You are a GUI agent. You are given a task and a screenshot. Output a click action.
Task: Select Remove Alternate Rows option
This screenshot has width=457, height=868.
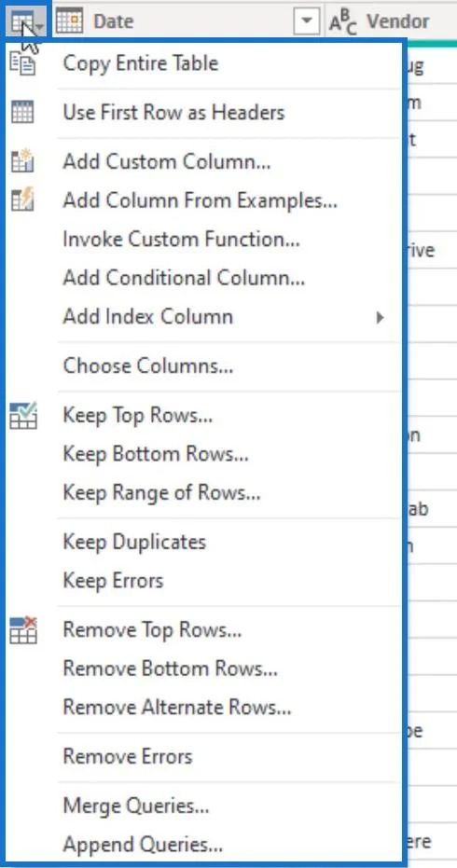tap(176, 707)
